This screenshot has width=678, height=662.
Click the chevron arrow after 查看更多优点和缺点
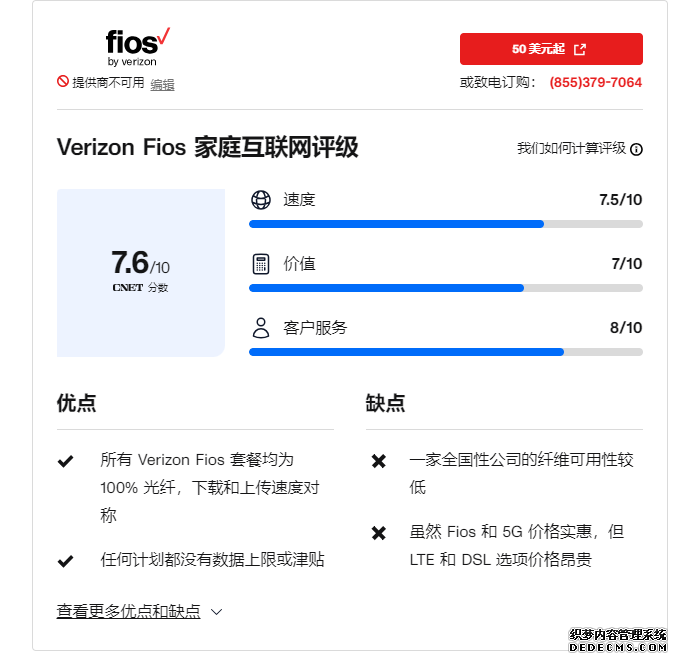click(x=216, y=612)
